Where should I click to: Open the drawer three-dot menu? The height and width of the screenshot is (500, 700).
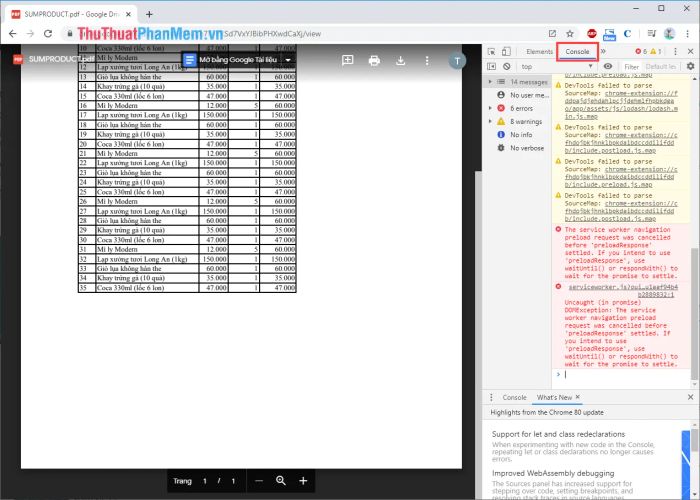tap(491, 397)
